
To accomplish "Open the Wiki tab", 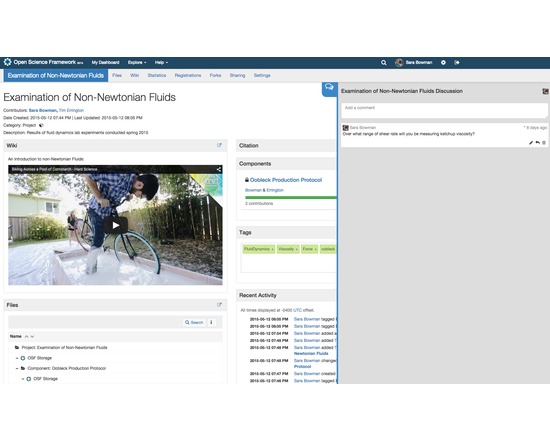I will pyautogui.click(x=134, y=75).
